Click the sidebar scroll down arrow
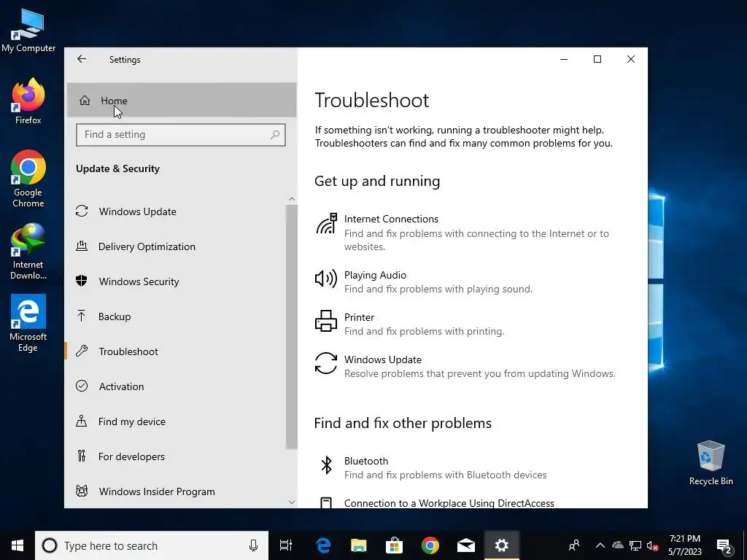 tap(292, 502)
